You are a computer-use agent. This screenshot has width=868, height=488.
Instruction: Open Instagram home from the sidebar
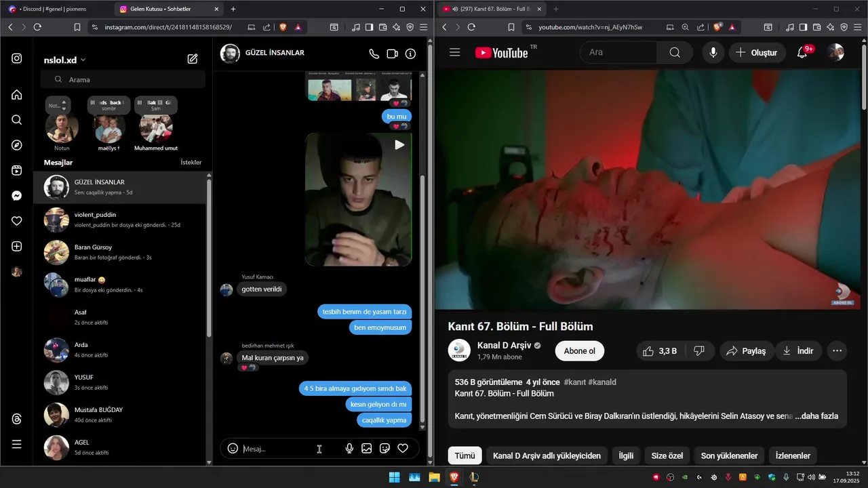(x=17, y=95)
